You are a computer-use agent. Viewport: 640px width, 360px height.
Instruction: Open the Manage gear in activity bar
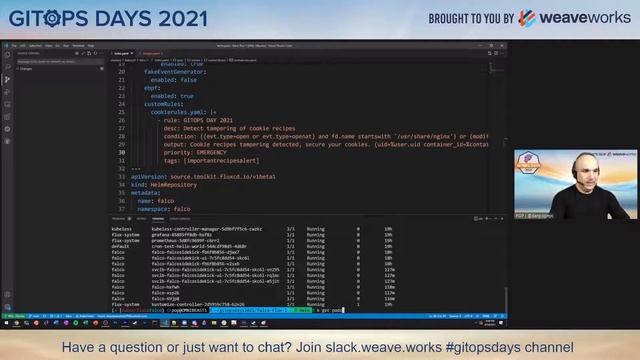pyautogui.click(x=7, y=307)
